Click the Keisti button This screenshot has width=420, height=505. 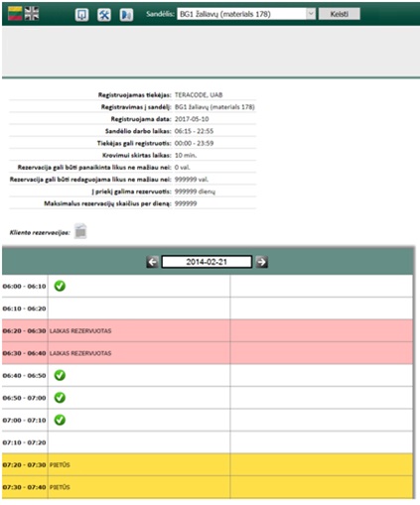pos(339,14)
